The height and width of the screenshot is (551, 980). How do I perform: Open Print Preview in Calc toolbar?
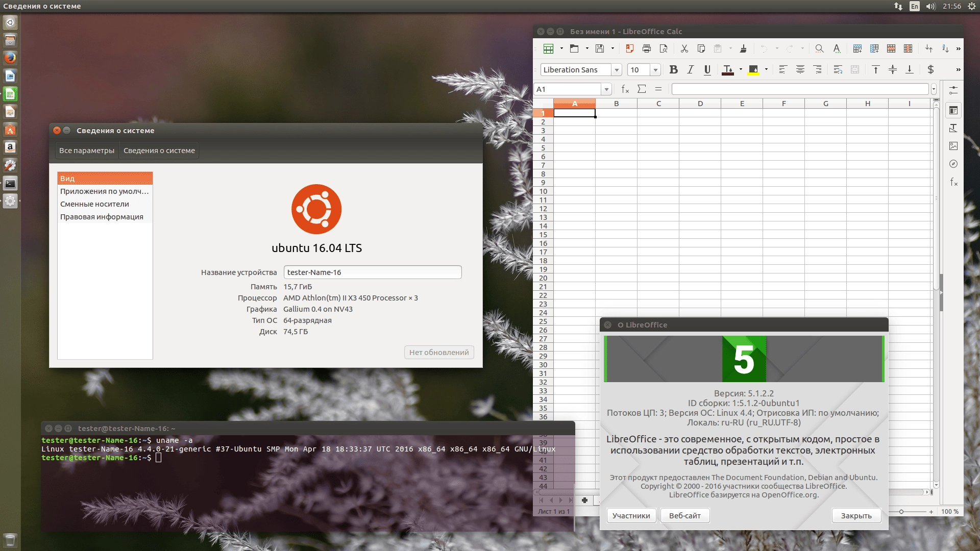[x=664, y=48]
